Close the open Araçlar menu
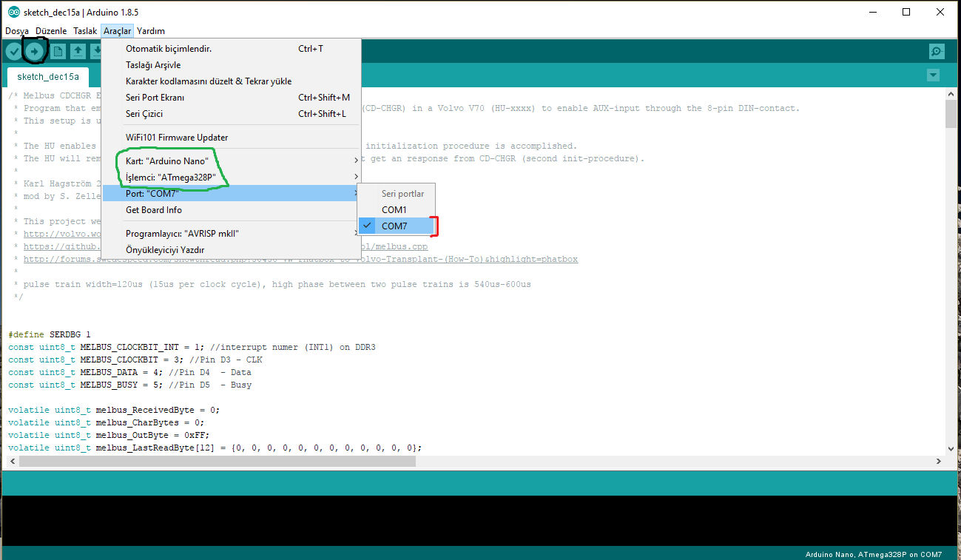This screenshot has height=560, width=961. [x=118, y=31]
